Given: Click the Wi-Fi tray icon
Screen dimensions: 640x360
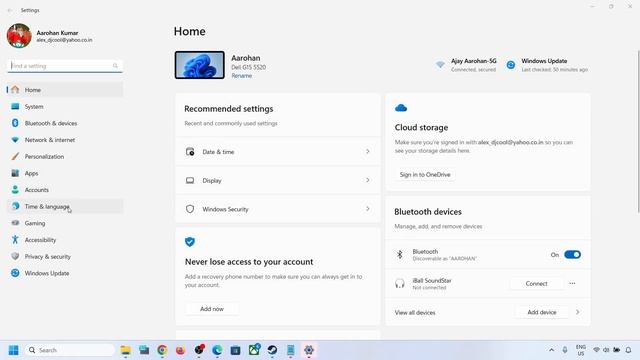Looking at the screenshot, I should tap(596, 350).
